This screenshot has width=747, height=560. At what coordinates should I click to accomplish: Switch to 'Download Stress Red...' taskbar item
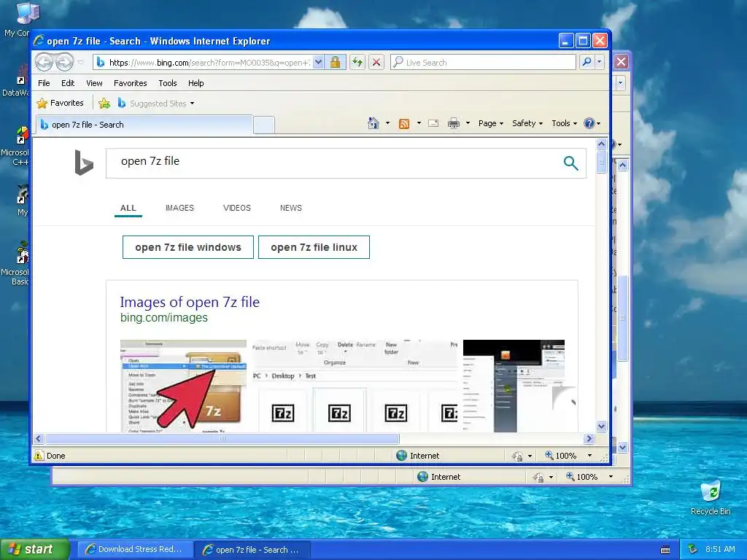point(135,550)
